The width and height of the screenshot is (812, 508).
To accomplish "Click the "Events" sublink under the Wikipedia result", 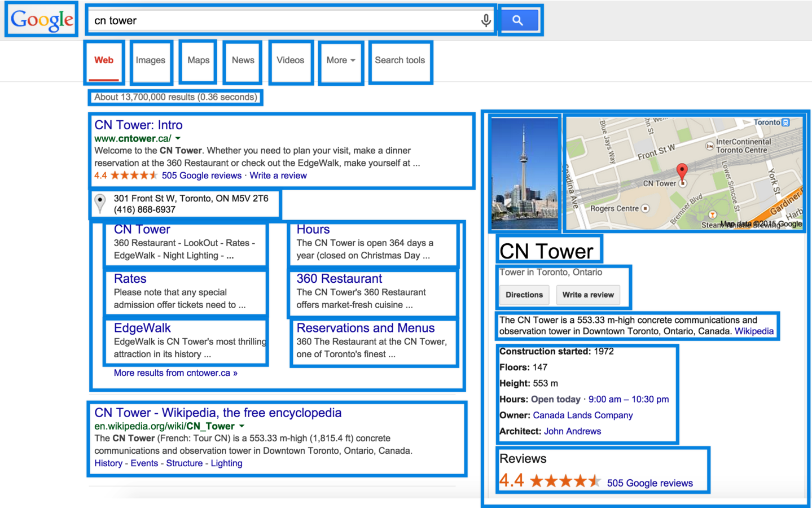I will pyautogui.click(x=144, y=463).
